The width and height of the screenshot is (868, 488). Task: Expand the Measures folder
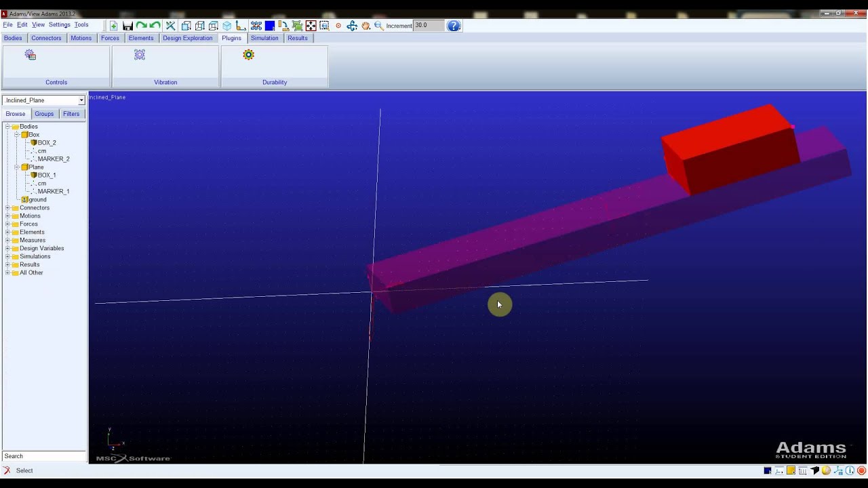point(7,241)
